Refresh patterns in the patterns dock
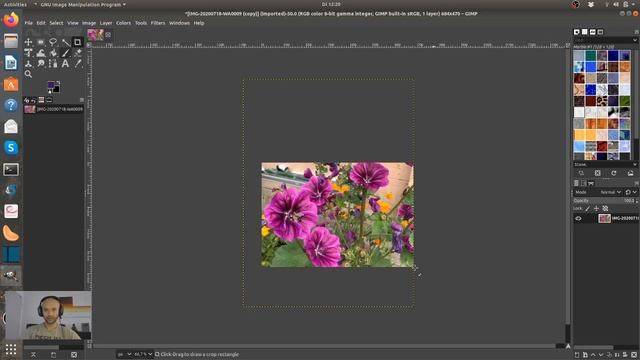The height and width of the screenshot is (360, 640). [613, 173]
